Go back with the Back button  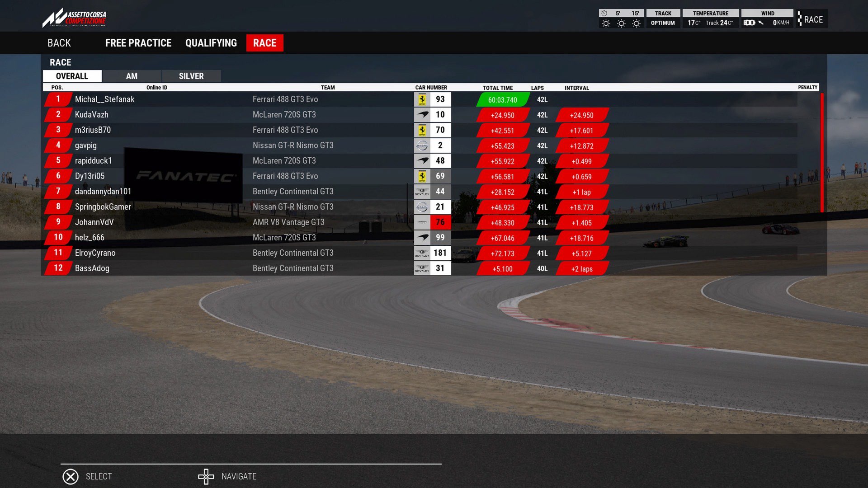[59, 43]
